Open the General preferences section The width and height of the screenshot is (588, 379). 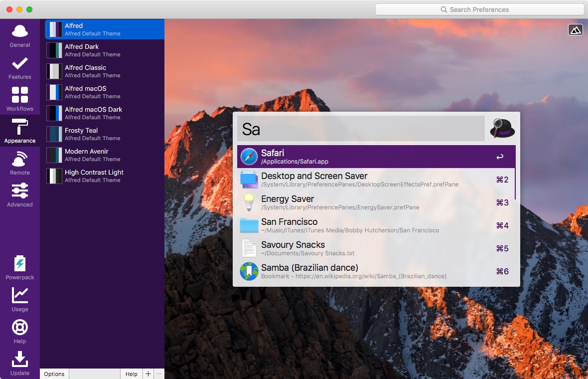(20, 36)
